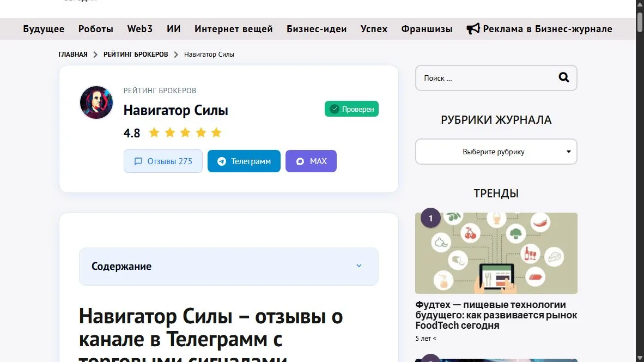Click the MAX messenger icon
Image resolution: width=644 pixels, height=362 pixels.
300,161
